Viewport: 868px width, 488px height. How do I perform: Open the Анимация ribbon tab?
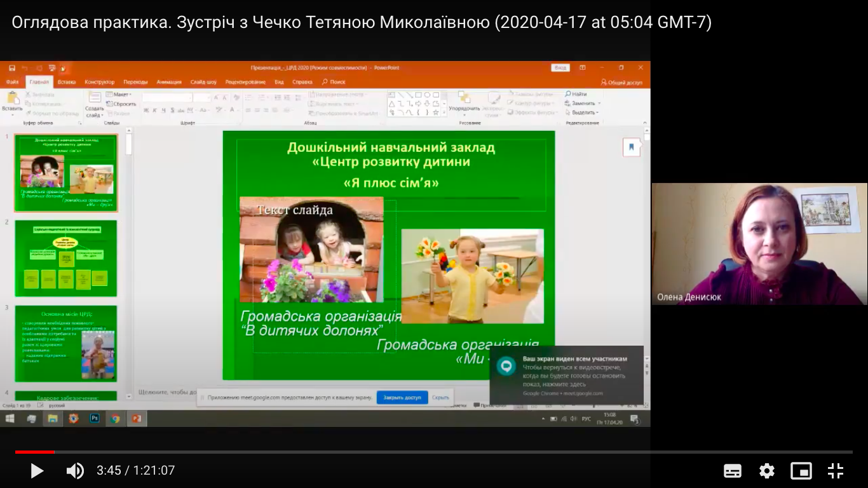pos(169,82)
